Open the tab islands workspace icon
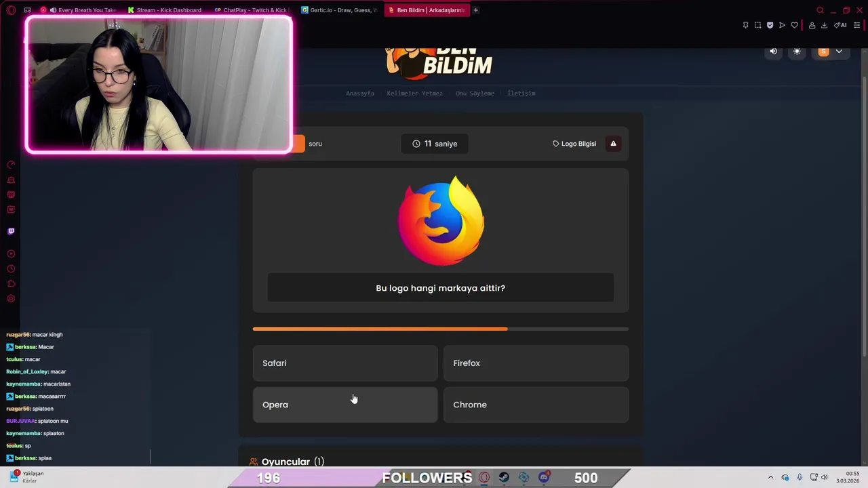Screen dimensions: 868x488 click(x=27, y=10)
